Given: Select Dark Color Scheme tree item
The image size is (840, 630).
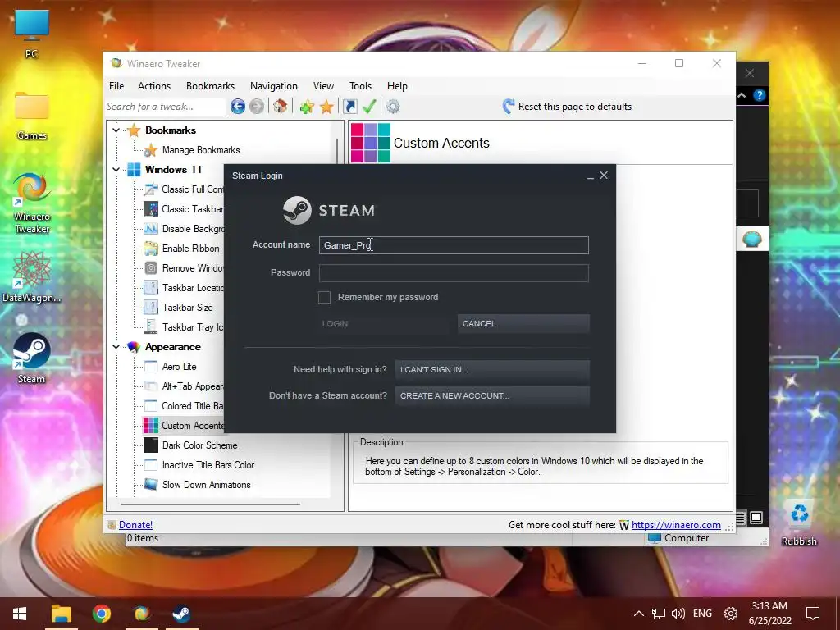Looking at the screenshot, I should (199, 445).
